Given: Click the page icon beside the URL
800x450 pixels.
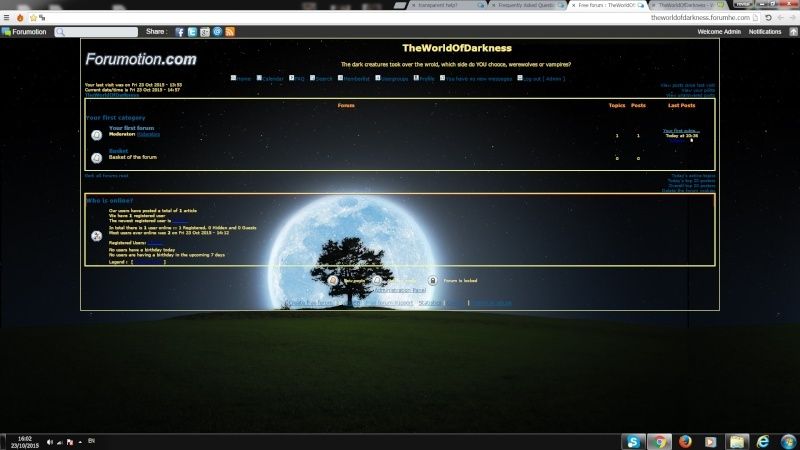Looking at the screenshot, I should coord(756,17).
